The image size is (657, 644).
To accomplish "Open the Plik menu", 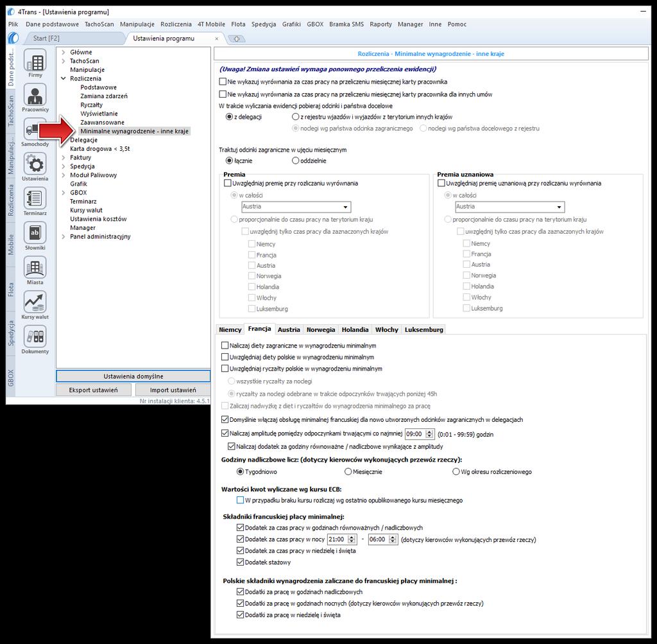I will tap(13, 24).
